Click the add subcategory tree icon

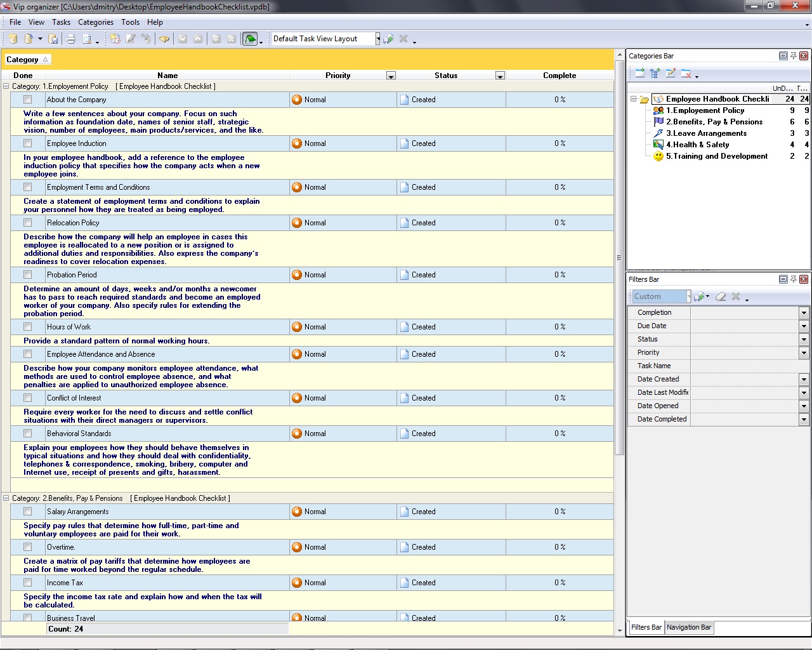pos(655,74)
